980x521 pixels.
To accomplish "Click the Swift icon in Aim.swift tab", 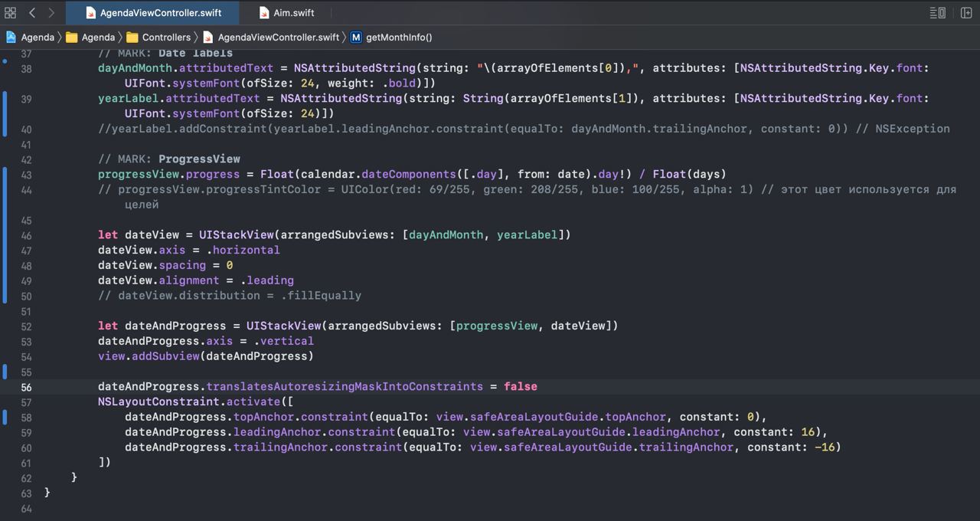I will 264,13.
